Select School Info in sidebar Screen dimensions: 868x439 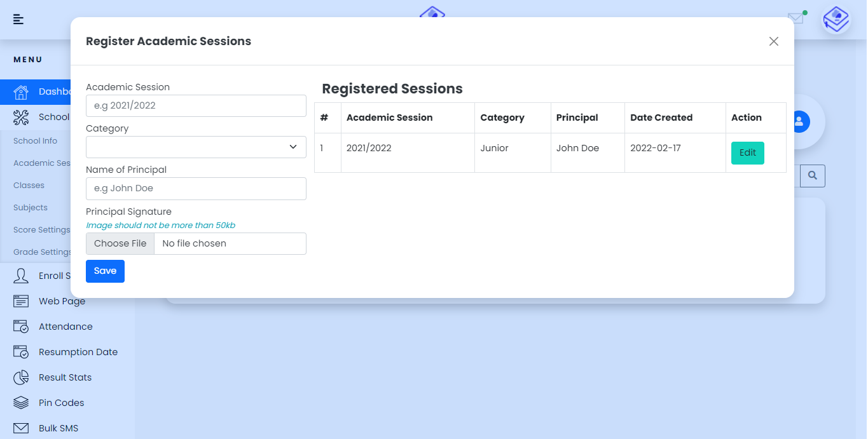(36, 141)
